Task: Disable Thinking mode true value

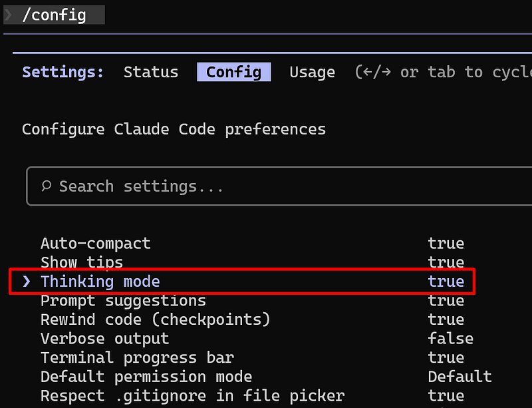Action: pyautogui.click(x=446, y=282)
